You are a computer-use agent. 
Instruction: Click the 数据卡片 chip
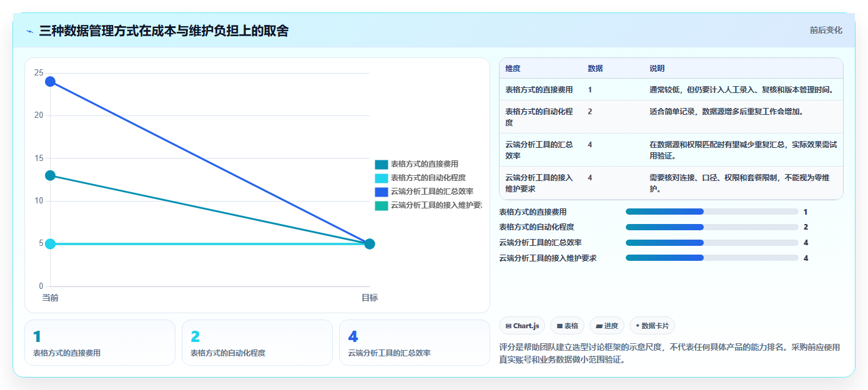[x=652, y=326]
